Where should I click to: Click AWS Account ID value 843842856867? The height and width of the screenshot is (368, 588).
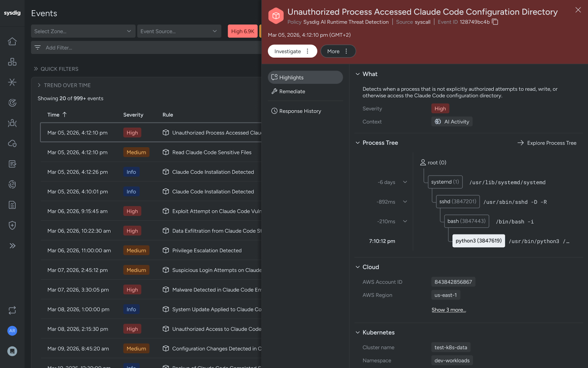pos(453,282)
